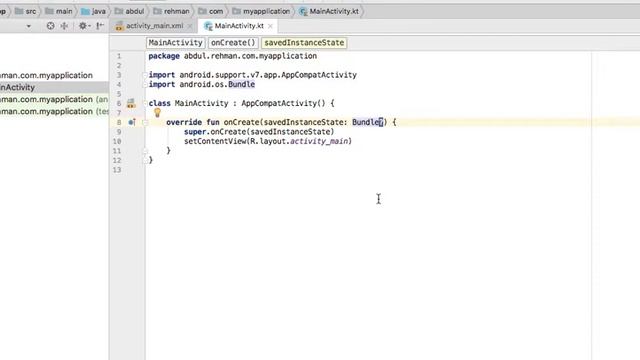640x360 pixels.
Task: Click the line number 13 in gutter
Action: (118, 170)
